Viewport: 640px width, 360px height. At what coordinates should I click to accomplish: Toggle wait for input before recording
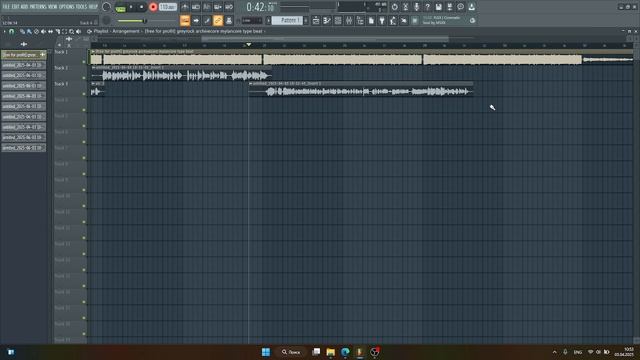tap(196, 7)
